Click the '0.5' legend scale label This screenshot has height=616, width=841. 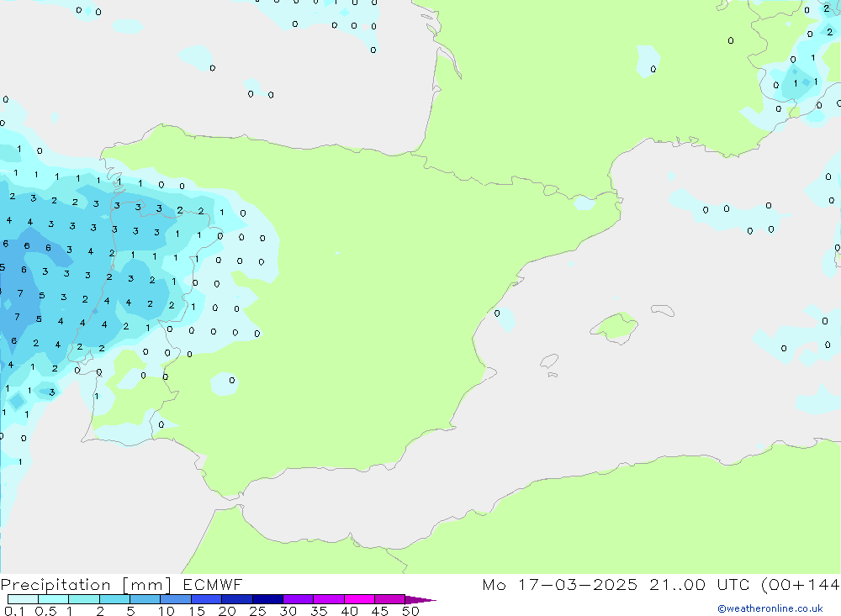pyautogui.click(x=45, y=611)
